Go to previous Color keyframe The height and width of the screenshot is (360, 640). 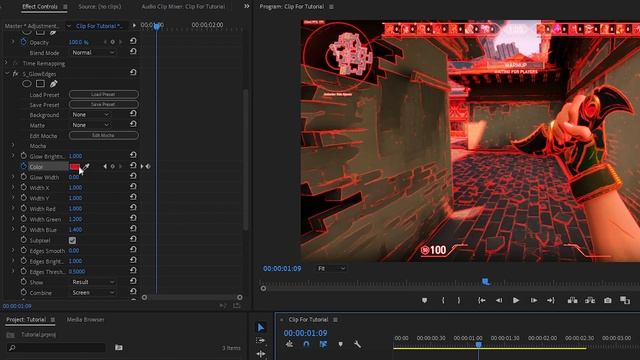pyautogui.click(x=105, y=167)
